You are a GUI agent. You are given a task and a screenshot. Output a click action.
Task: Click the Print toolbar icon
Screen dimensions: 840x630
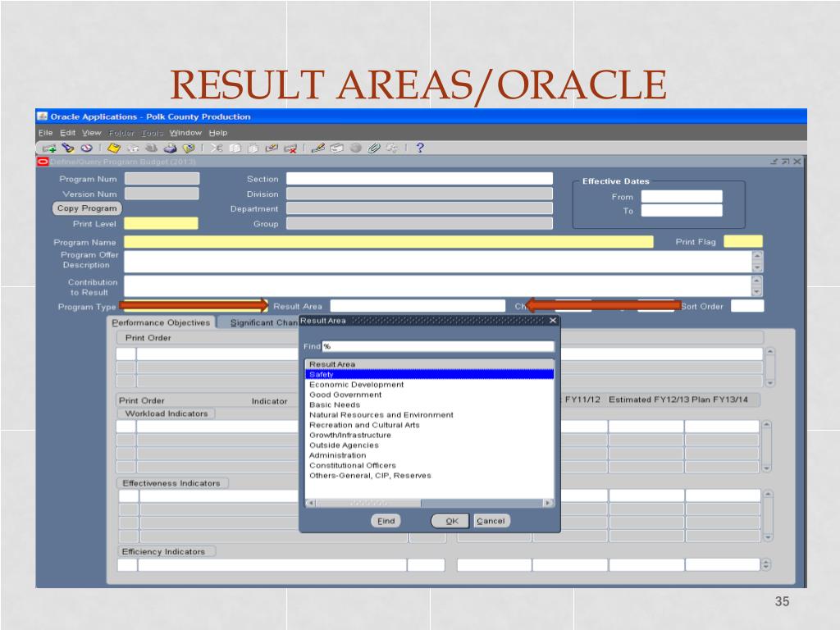pos(171,148)
